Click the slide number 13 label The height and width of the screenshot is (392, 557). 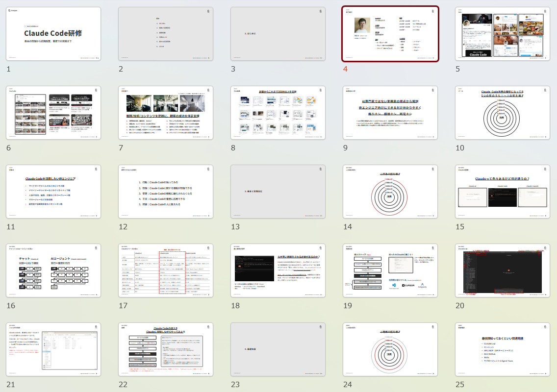[x=235, y=226]
